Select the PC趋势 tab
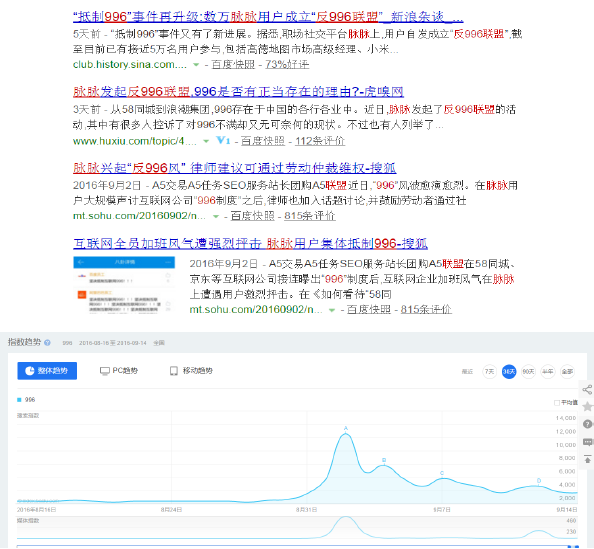Viewport: 594px width, 549px height. pyautogui.click(x=119, y=371)
